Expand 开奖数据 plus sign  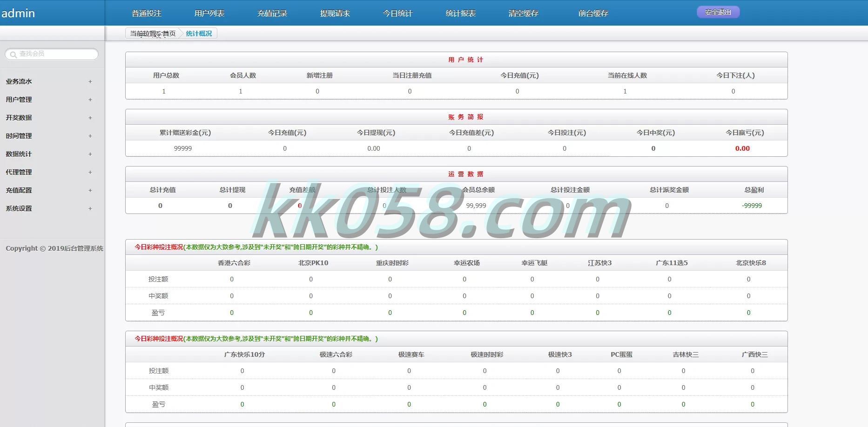click(90, 118)
